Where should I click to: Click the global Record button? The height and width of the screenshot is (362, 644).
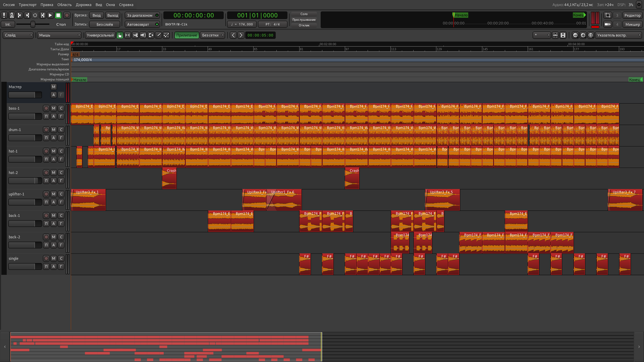(67, 15)
